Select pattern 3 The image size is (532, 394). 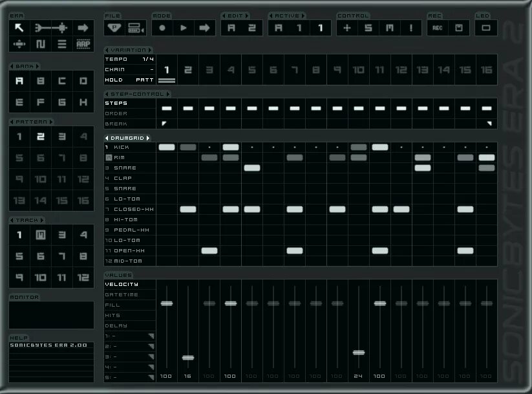click(x=62, y=137)
